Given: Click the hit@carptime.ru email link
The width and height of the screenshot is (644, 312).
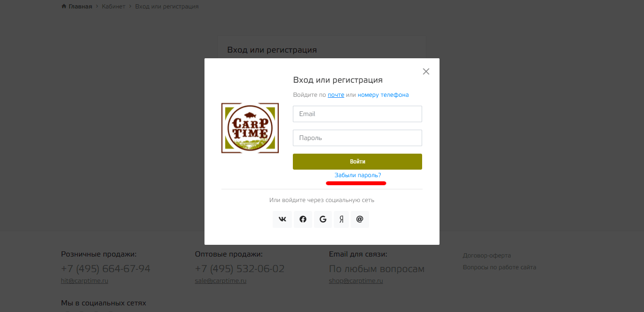Looking at the screenshot, I should point(85,281).
